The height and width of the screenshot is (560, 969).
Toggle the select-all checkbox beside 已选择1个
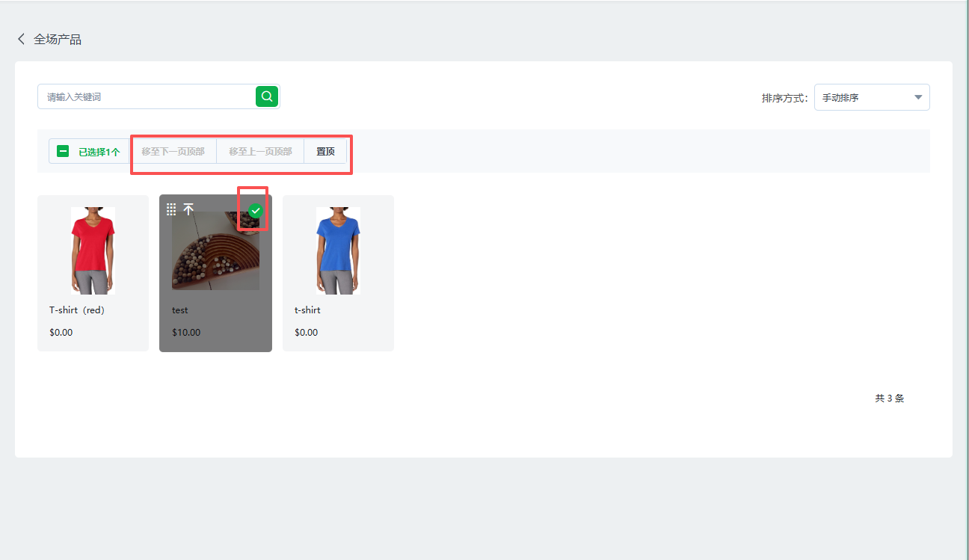coord(63,151)
